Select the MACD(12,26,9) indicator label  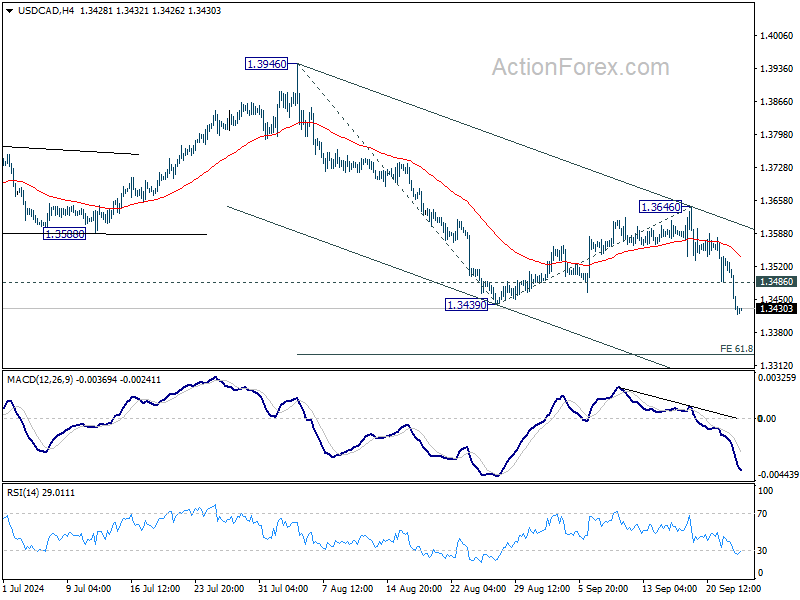click(40, 380)
